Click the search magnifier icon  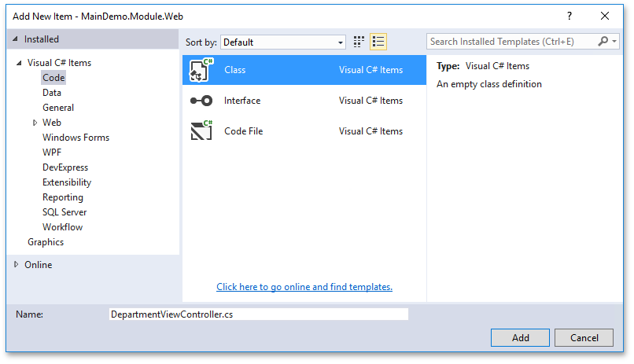tap(604, 42)
